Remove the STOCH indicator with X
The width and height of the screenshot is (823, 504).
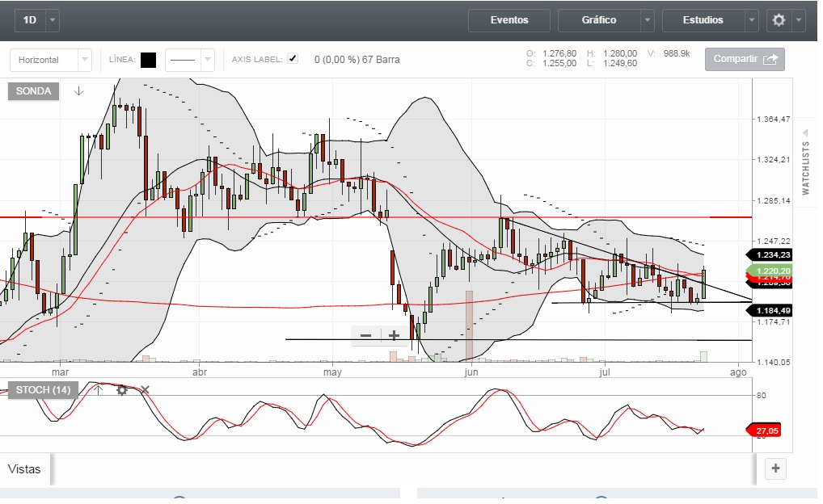click(146, 390)
